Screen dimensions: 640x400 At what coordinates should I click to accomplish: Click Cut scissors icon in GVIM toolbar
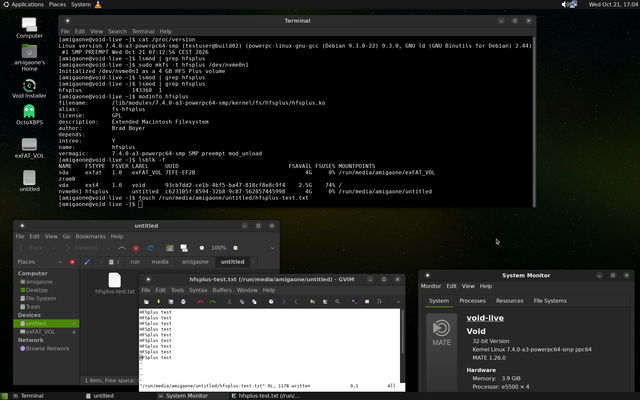point(229,302)
